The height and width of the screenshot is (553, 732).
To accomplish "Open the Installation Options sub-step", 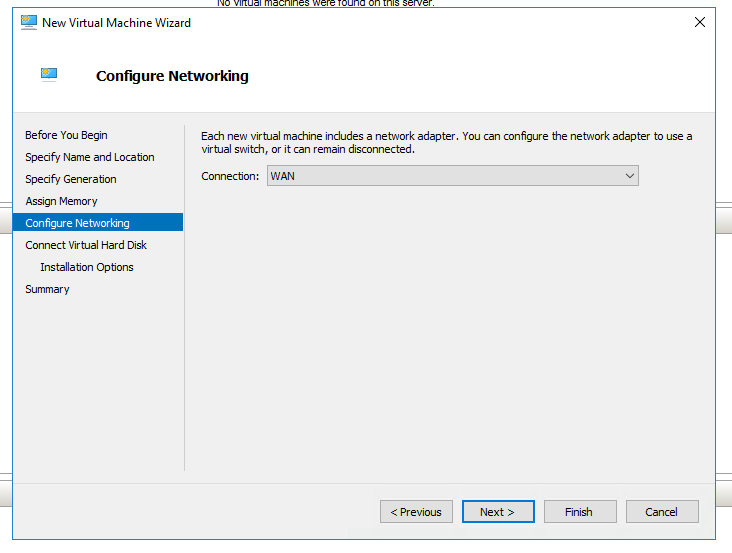I will pos(86,267).
